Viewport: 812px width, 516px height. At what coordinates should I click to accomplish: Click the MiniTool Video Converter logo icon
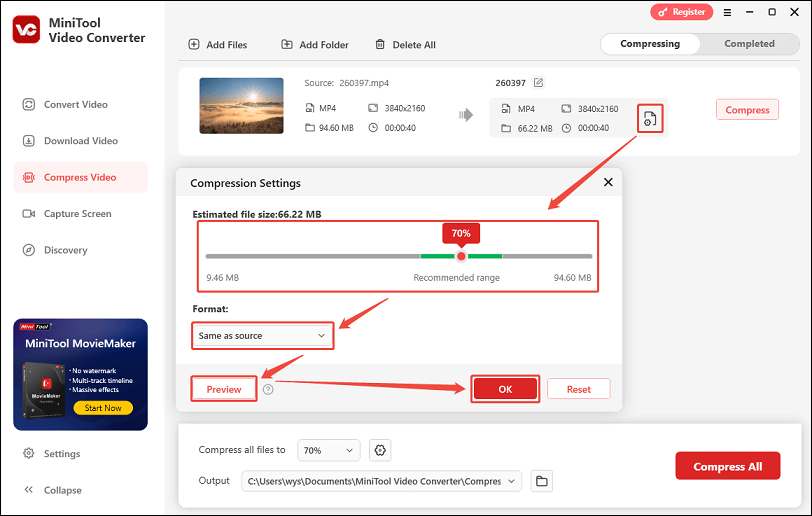click(x=26, y=30)
